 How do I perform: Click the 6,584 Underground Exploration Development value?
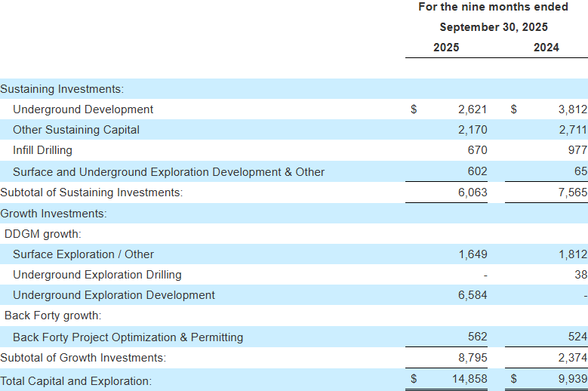(x=473, y=295)
